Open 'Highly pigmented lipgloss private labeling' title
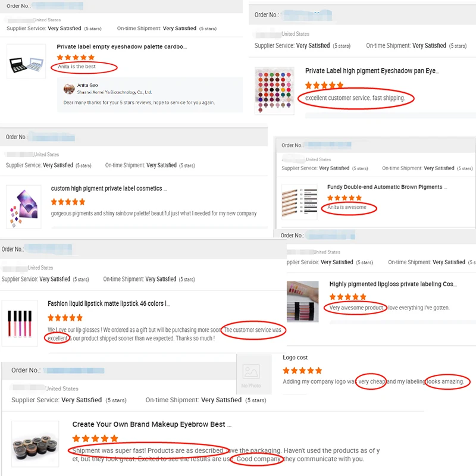The width and height of the screenshot is (476, 476). [x=393, y=284]
